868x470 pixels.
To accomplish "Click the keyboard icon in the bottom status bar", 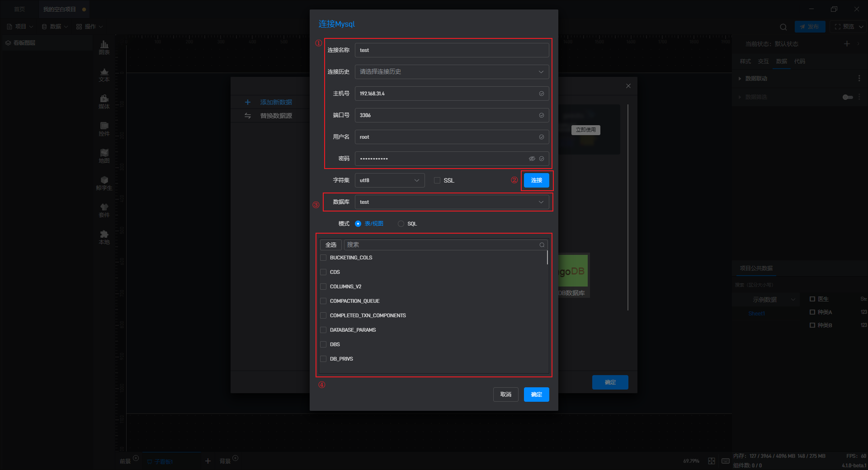I will [726, 461].
